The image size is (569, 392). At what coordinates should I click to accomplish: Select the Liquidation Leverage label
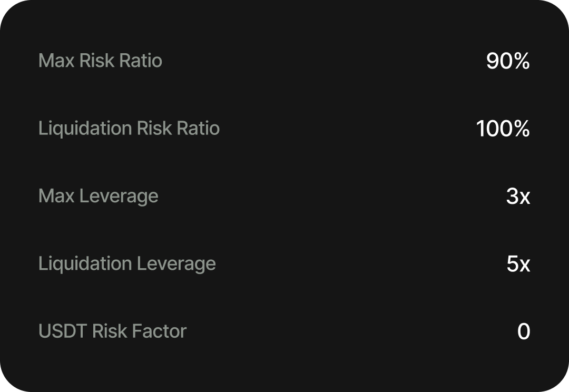click(x=127, y=264)
